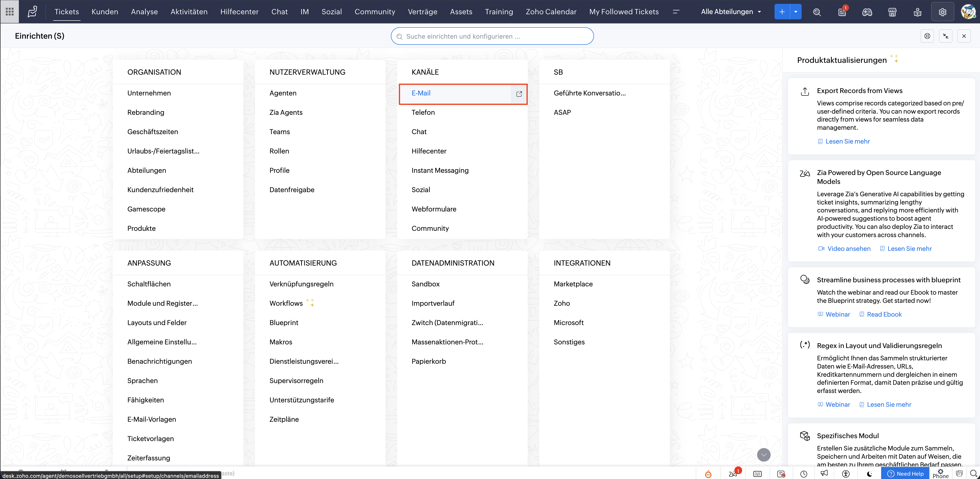Open the notifications icon with red badge
Screen dimensions: 980x479
pos(842,12)
